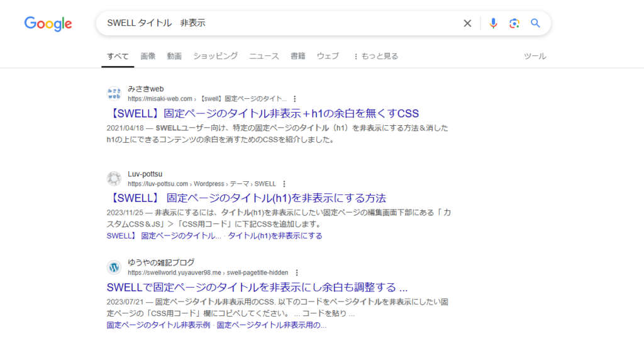Screen dimensions: 644x343
Task: Open the ショッピング tab
Action: [216, 56]
